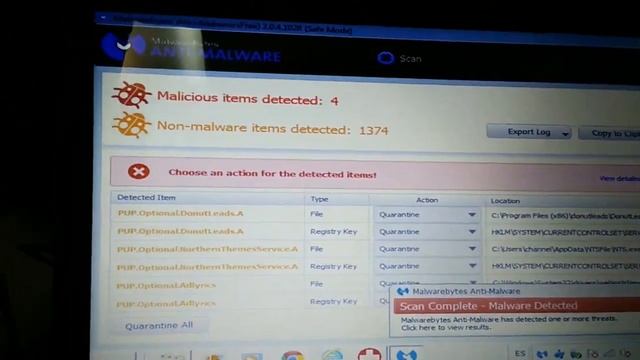
Task: Open Action dropdown for PUP.Optional.Adlyrics File row
Action: click(427, 282)
